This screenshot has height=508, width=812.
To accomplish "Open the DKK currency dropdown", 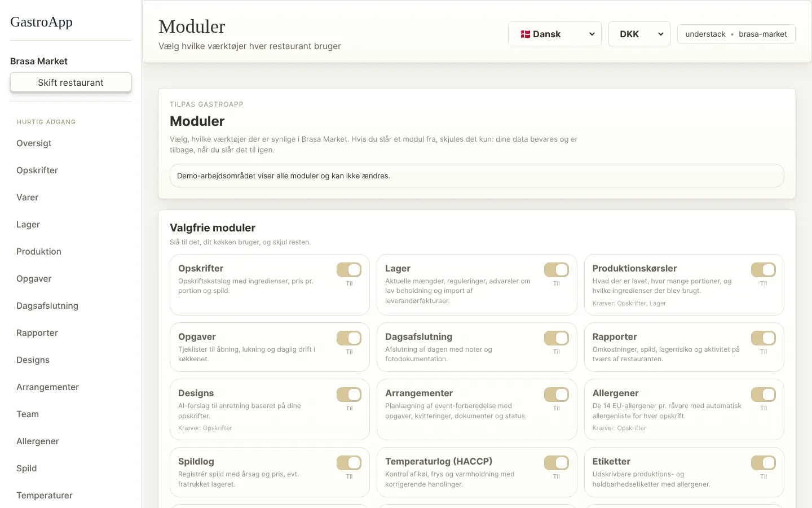I will [639, 34].
